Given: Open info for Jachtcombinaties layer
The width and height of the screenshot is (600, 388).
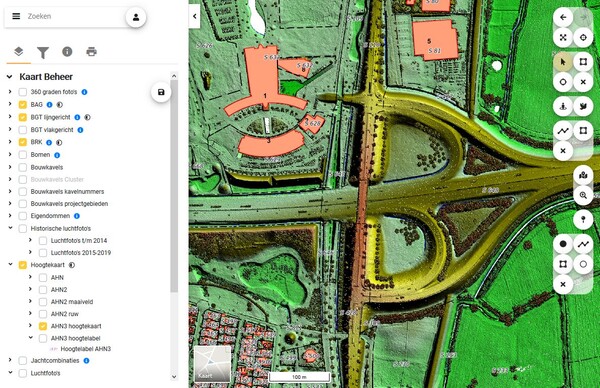Looking at the screenshot, I should coord(86,360).
